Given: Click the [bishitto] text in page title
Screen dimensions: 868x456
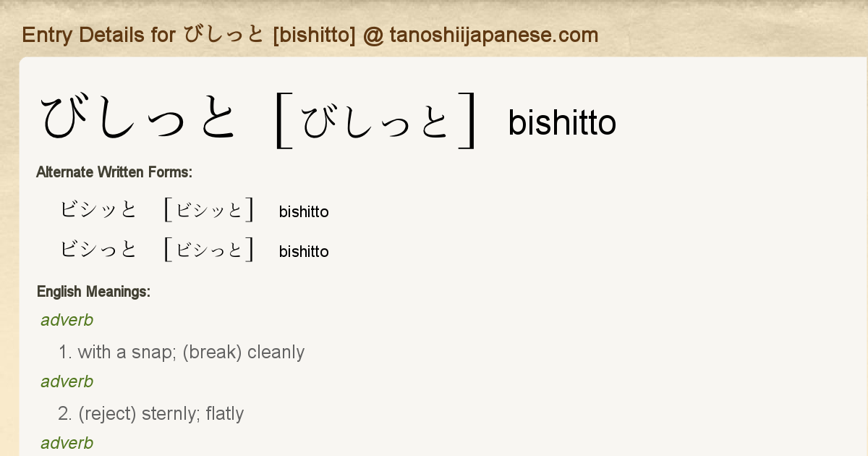Looking at the screenshot, I should 315,35.
